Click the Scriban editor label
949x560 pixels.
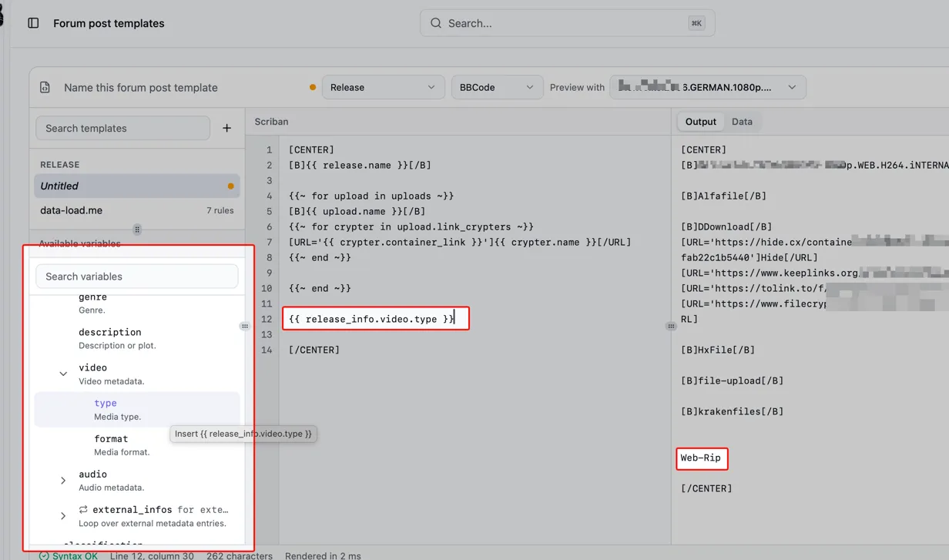[271, 122]
